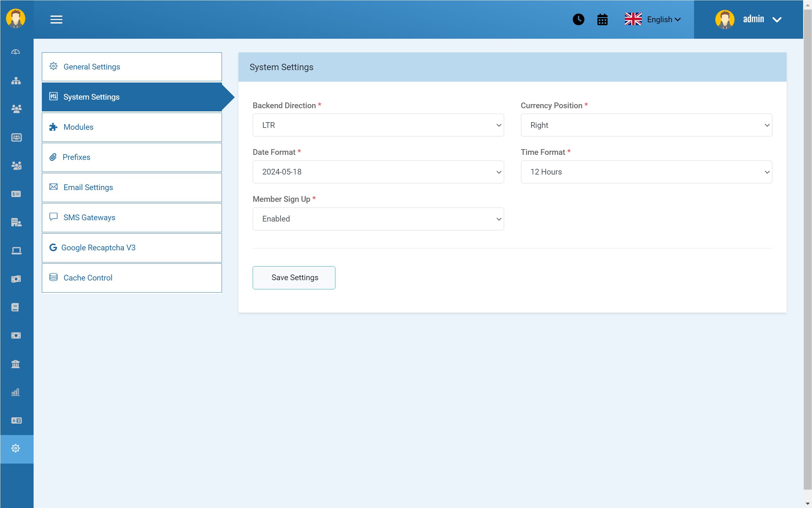Image resolution: width=812 pixels, height=508 pixels.
Task: Open the calendar icon in header
Action: 602,19
